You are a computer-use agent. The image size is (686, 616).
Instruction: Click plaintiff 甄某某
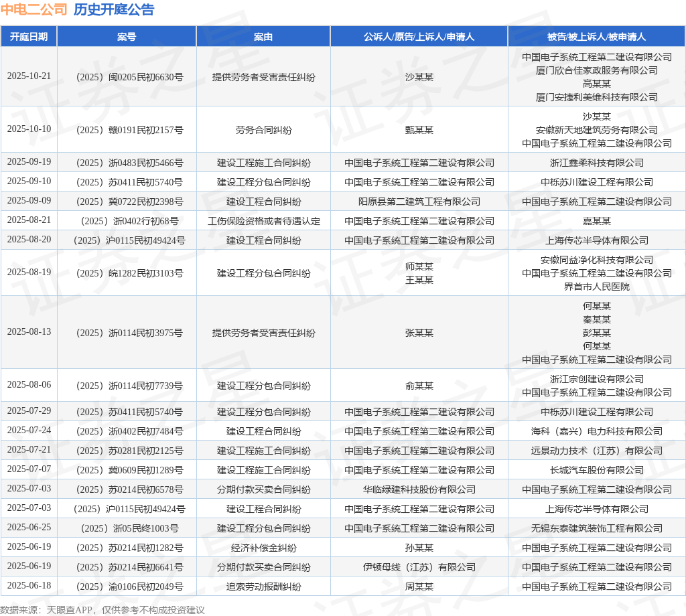(419, 130)
